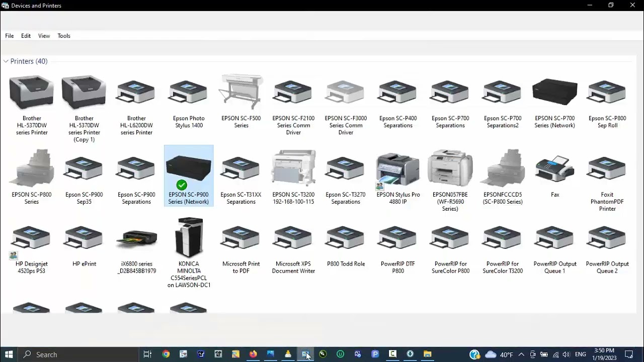
Task: Switch the ENG input language indicator
Action: (x=581, y=354)
